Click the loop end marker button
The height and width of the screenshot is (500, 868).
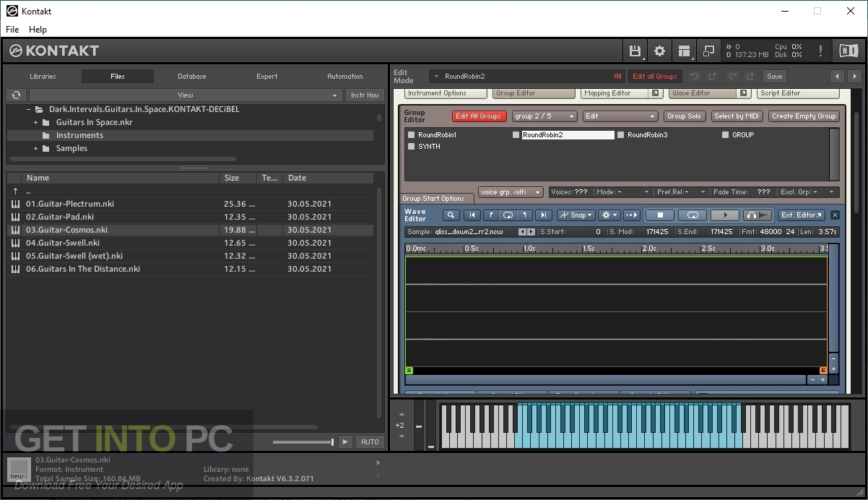[525, 215]
